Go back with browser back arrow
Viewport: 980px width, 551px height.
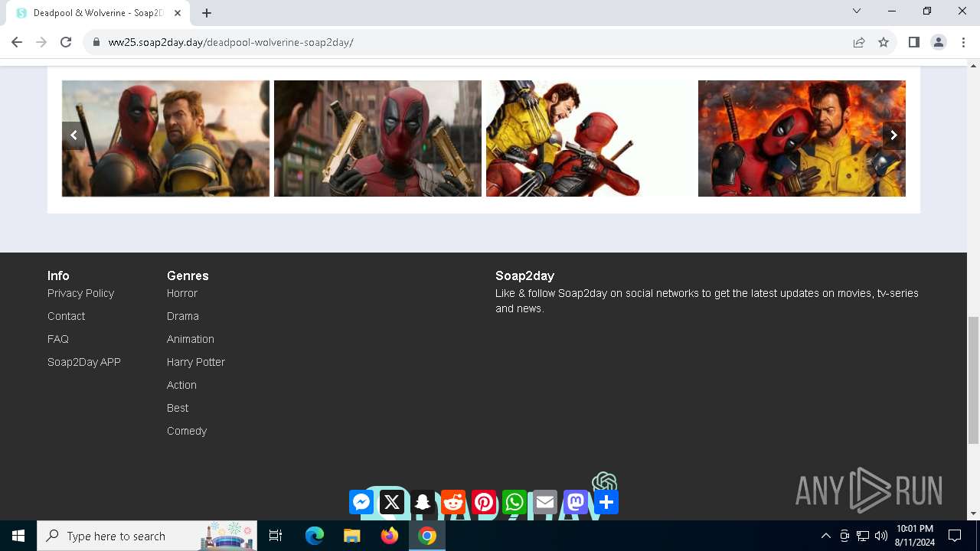tap(17, 42)
